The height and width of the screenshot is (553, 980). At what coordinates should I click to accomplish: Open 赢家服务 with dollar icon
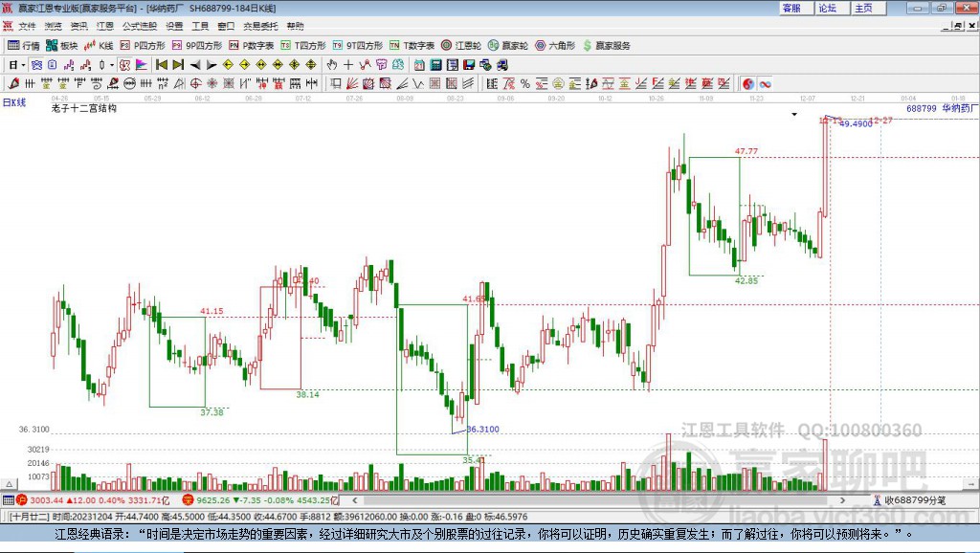pyautogui.click(x=606, y=46)
